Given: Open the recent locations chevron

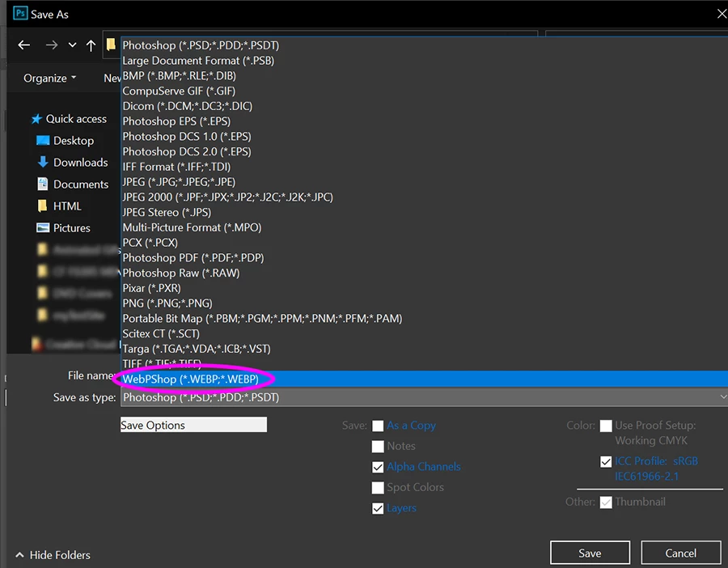Looking at the screenshot, I should (x=73, y=45).
